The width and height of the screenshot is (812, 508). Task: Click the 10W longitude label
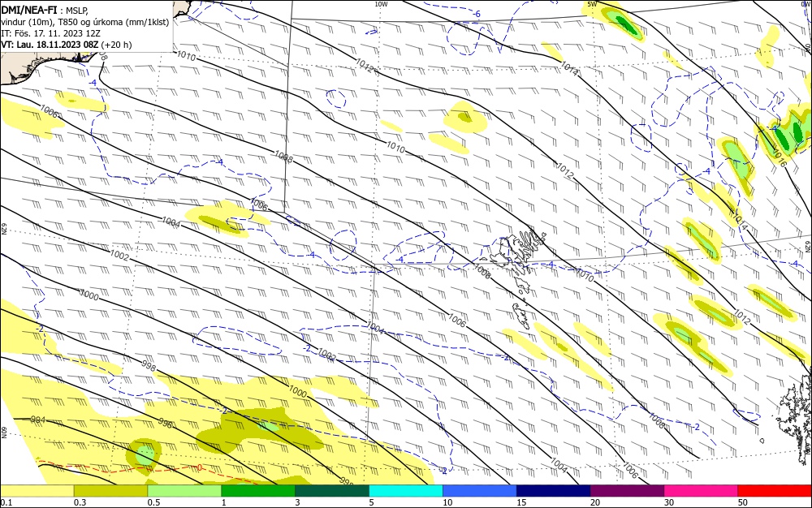point(381,4)
